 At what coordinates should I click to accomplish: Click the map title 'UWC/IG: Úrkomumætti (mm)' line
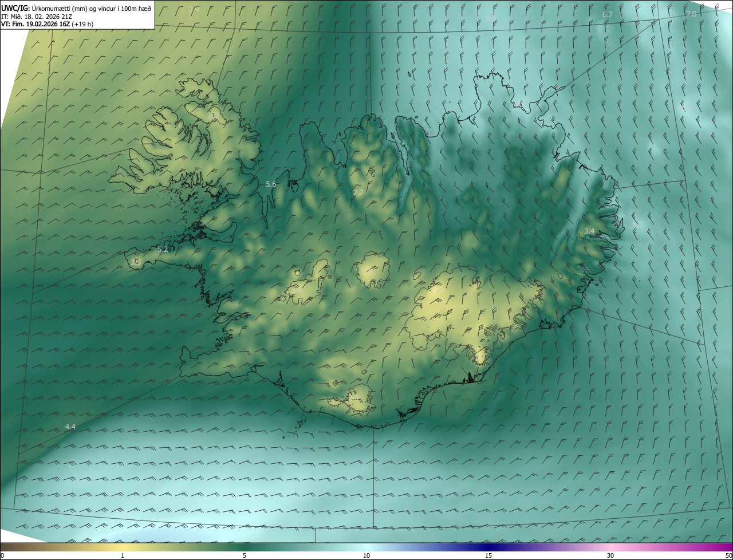[76, 9]
